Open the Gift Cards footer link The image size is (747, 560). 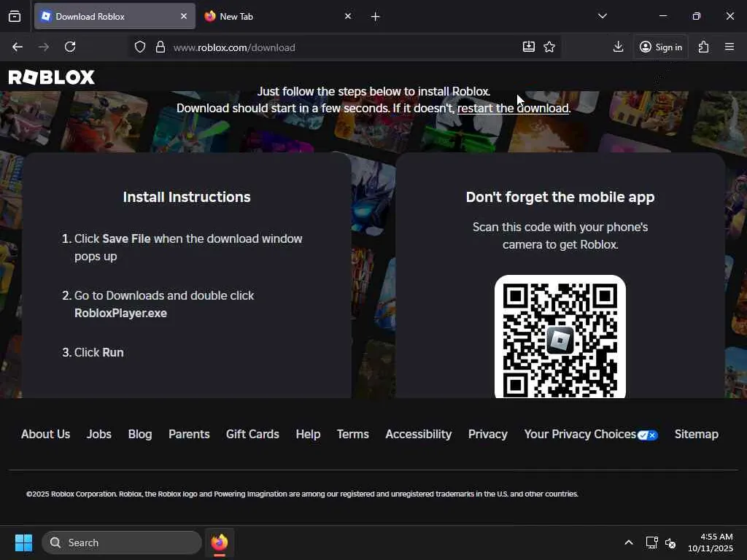(x=252, y=435)
